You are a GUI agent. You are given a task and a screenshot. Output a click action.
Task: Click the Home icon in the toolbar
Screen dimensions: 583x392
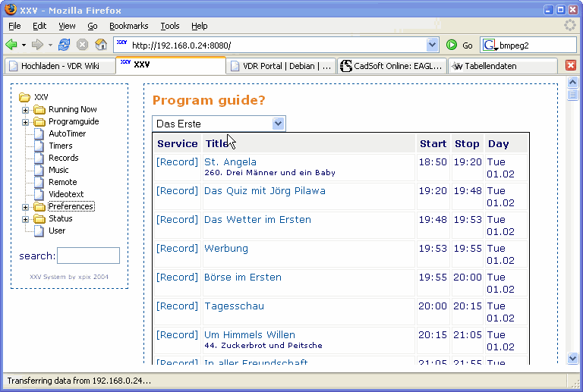(x=100, y=45)
